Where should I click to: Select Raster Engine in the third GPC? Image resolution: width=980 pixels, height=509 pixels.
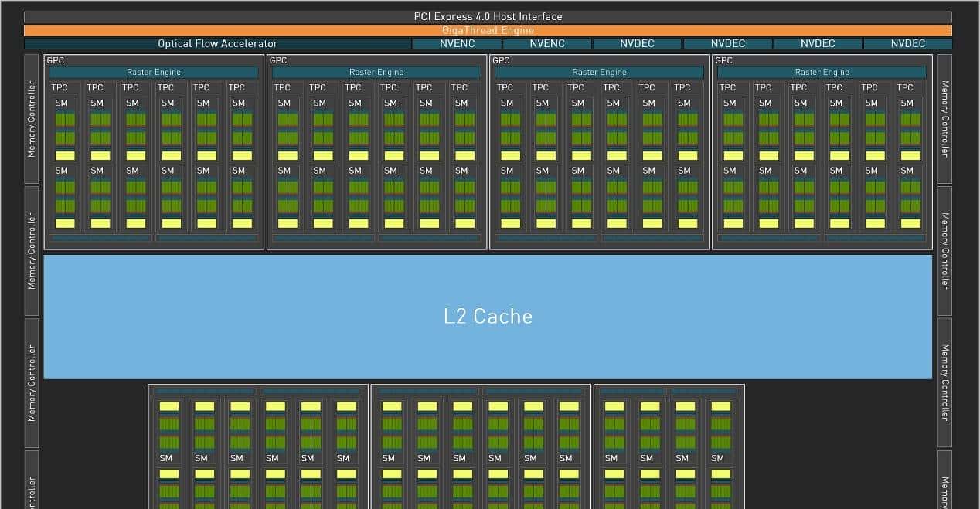pos(599,73)
